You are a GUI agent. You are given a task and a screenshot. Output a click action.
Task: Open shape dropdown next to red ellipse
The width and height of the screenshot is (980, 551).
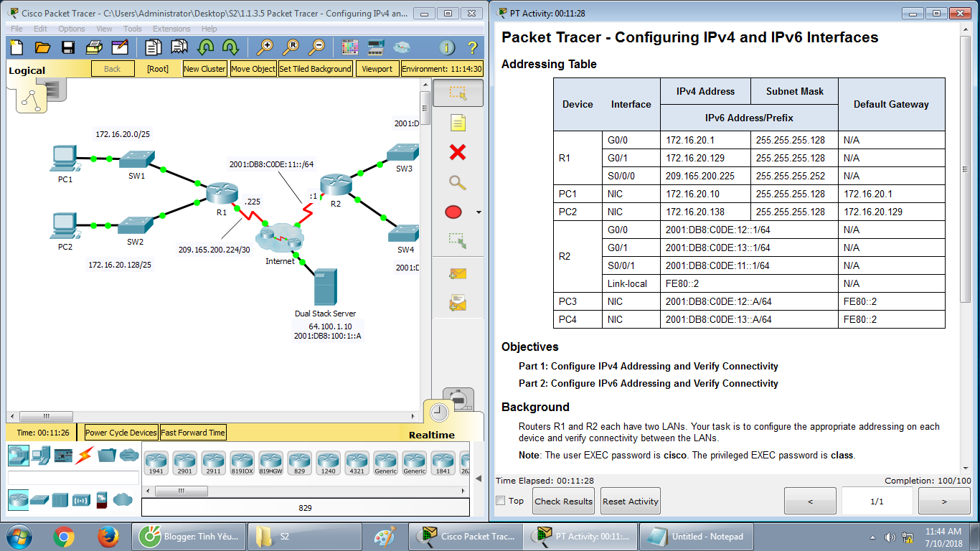coord(479,212)
